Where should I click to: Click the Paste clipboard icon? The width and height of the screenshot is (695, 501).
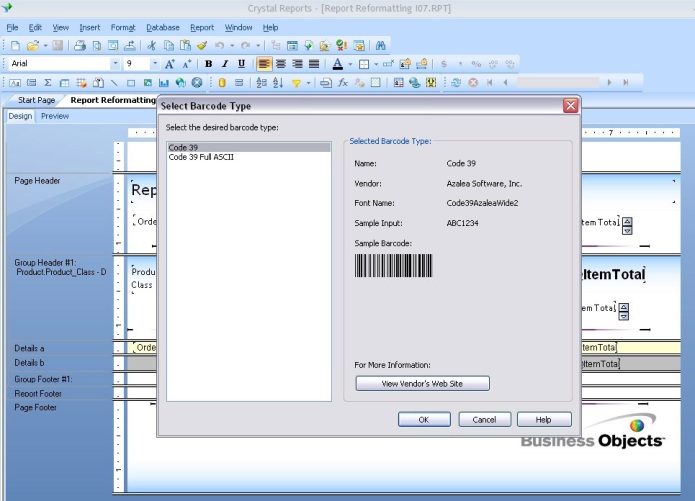click(185, 45)
